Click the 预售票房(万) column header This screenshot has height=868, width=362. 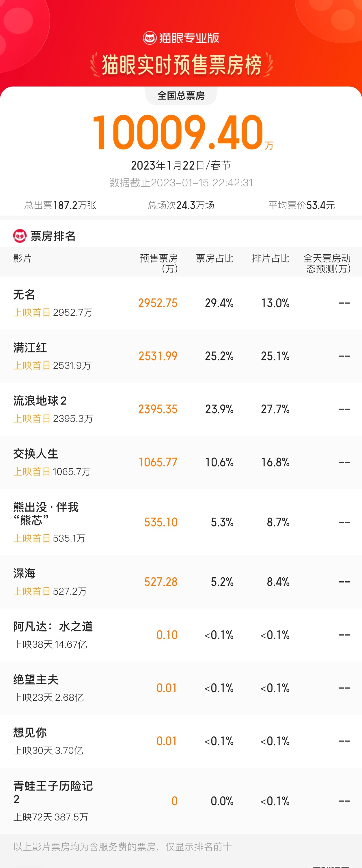158,263
